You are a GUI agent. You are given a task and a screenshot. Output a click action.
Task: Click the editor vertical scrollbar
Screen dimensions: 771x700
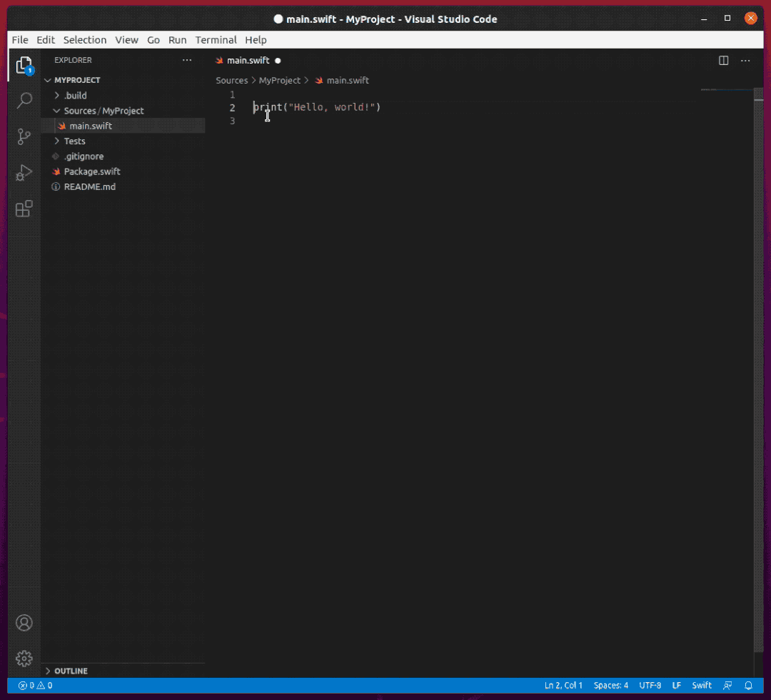pos(758,371)
